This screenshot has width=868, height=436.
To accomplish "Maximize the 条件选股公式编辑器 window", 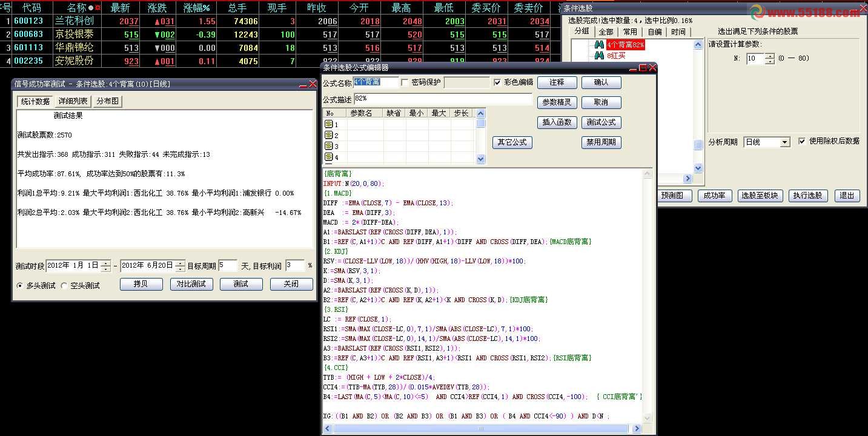I will (643, 68).
